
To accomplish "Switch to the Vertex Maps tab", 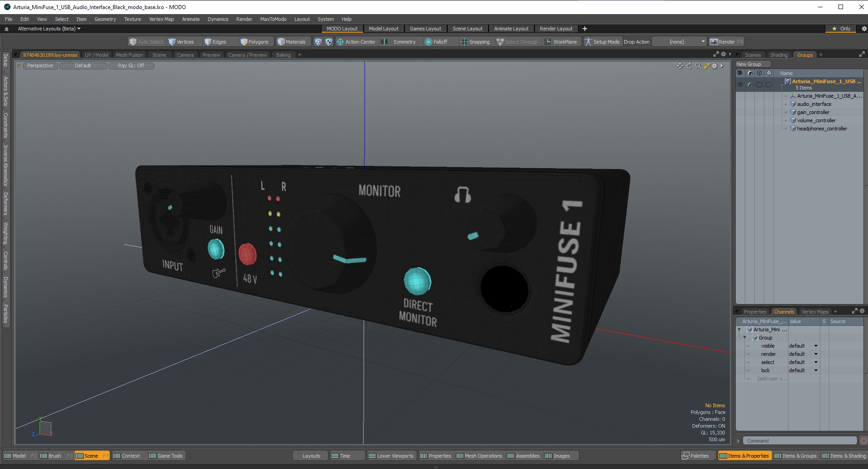I will (x=815, y=312).
